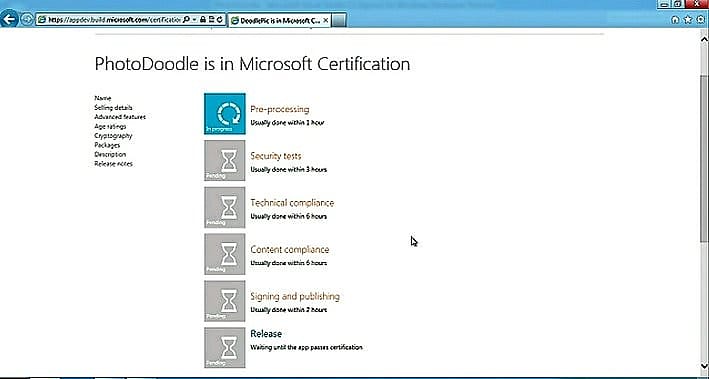Screen dimensions: 709x379
Task: Minimize the browser window
Action: point(664,4)
